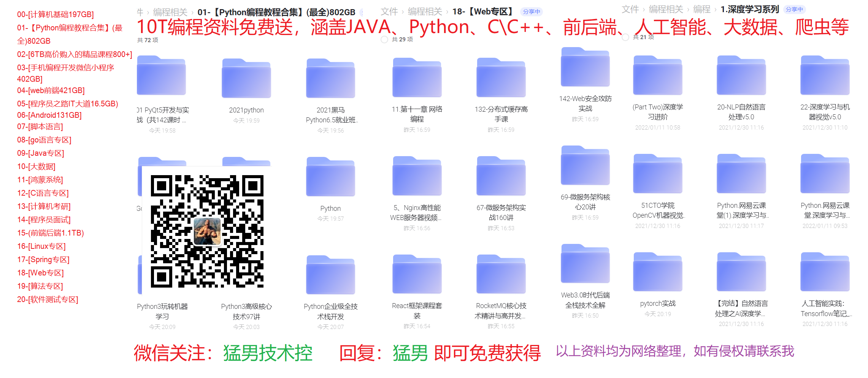868x378 pixels.
Task: Open the 132-分布式缓存高手课 folder icon
Action: pyautogui.click(x=501, y=77)
